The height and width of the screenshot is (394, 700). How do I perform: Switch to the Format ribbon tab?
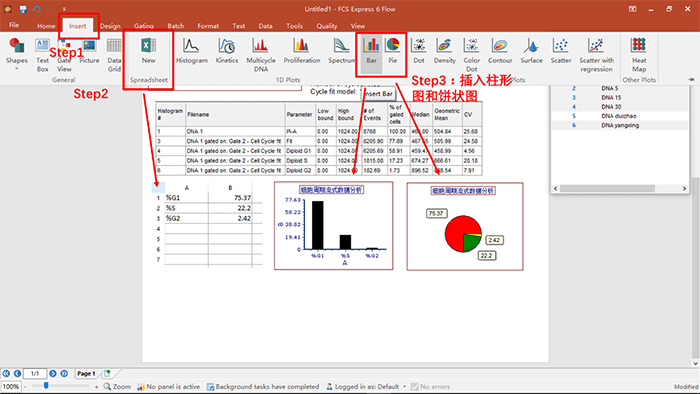pyautogui.click(x=208, y=26)
